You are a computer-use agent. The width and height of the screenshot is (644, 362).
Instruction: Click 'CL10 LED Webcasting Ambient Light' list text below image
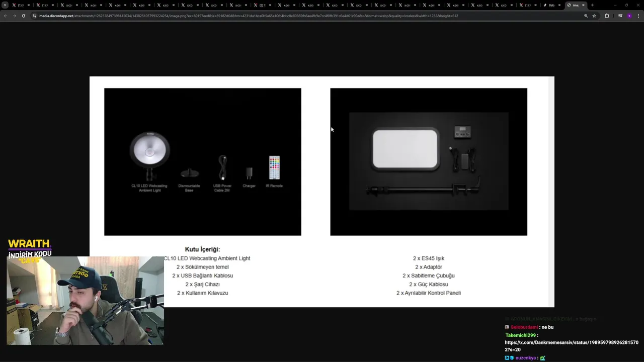[207, 258]
